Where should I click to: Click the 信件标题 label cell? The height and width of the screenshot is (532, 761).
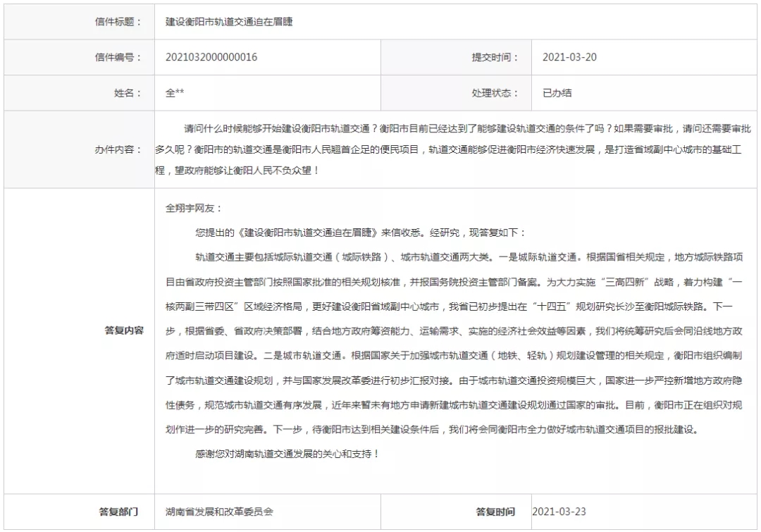point(79,21)
